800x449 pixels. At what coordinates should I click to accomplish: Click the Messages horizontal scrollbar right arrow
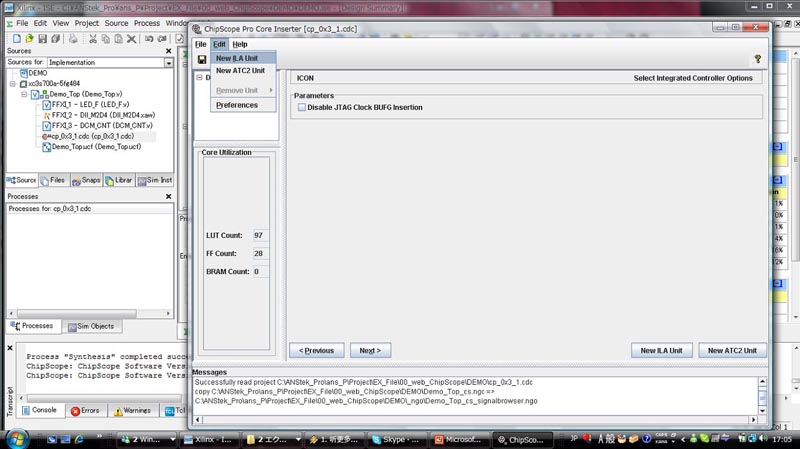coord(753,420)
